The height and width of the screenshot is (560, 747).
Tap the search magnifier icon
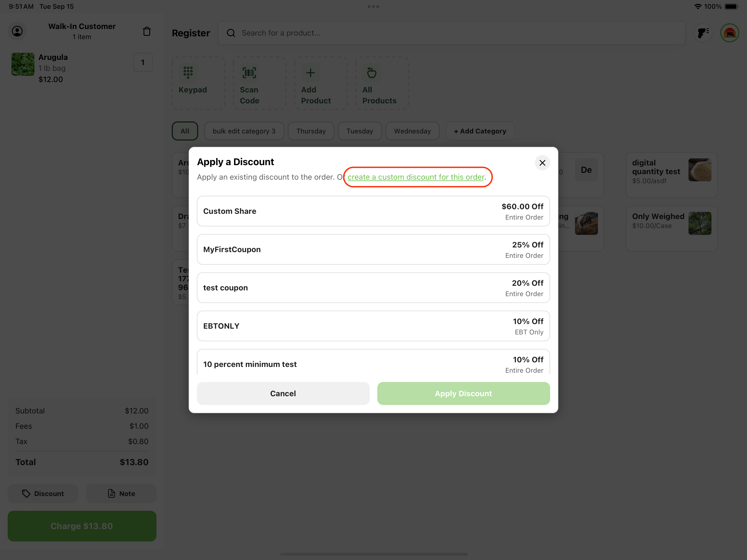[231, 33]
